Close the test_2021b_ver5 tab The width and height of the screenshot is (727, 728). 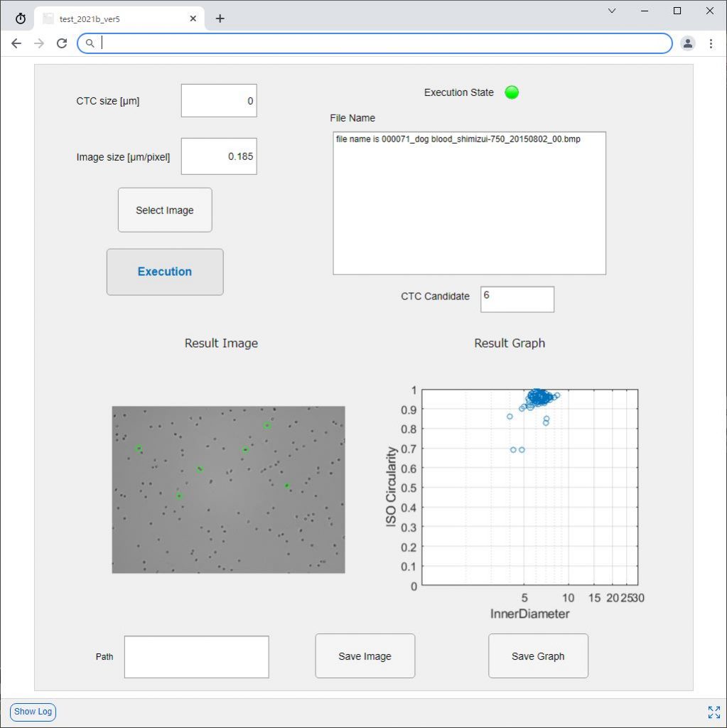[x=193, y=18]
